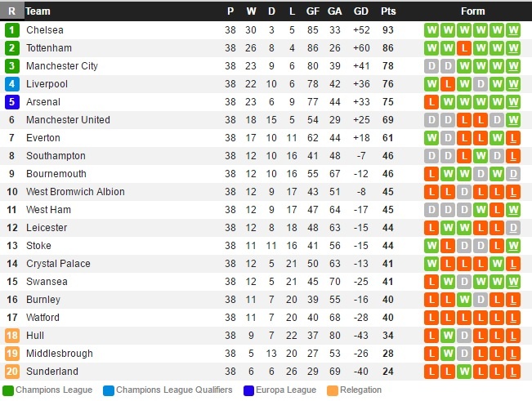Click Chelsea's last underlined W form icon

click(x=512, y=30)
